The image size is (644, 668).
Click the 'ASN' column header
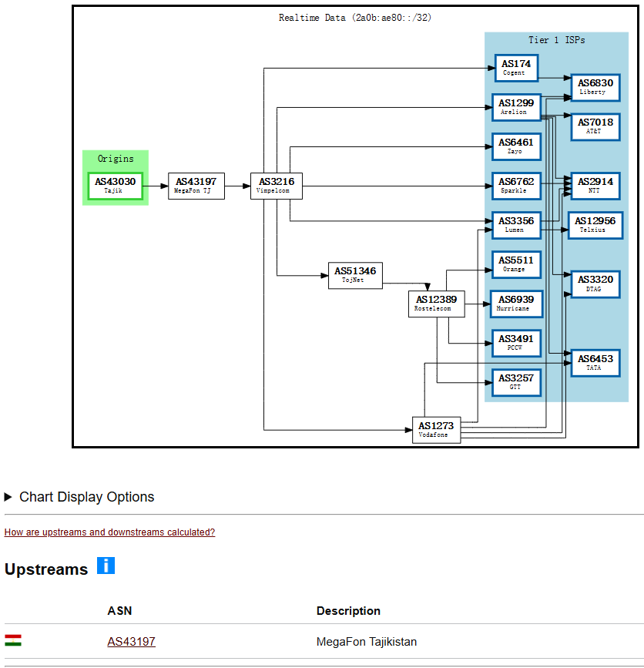(x=119, y=611)
